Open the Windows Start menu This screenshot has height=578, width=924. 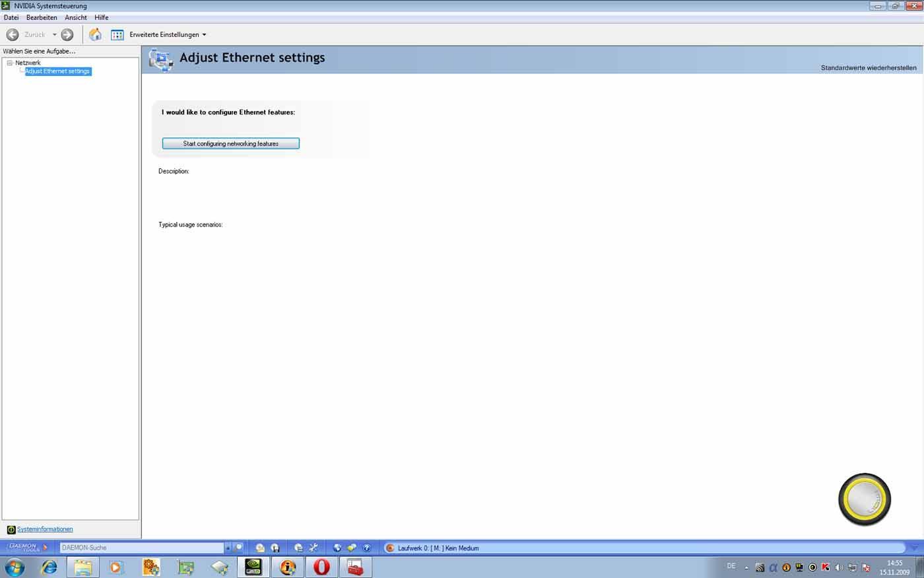(x=15, y=567)
